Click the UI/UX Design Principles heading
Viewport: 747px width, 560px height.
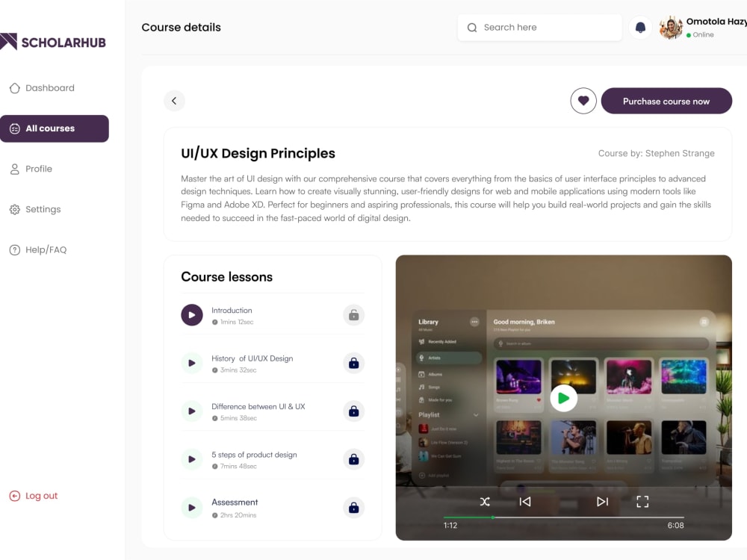[258, 153]
